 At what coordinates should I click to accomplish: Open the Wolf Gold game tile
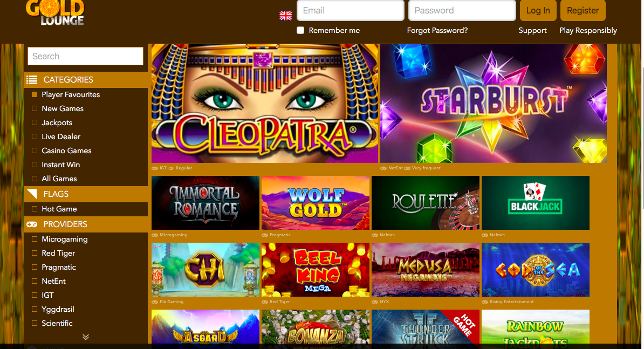(316, 203)
